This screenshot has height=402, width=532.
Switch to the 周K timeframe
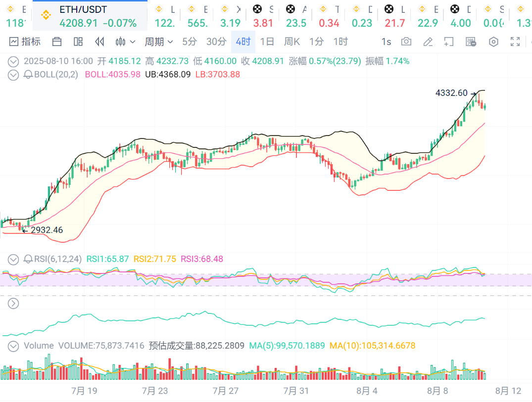point(292,42)
